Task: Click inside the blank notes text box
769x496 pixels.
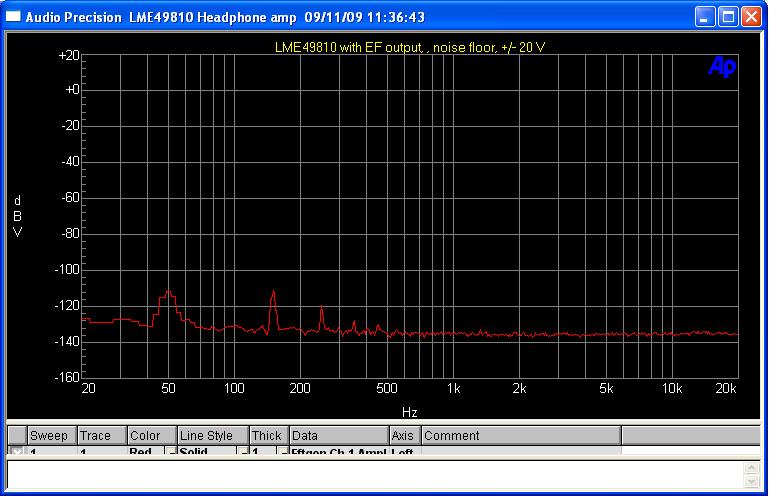Action: pyautogui.click(x=375, y=474)
